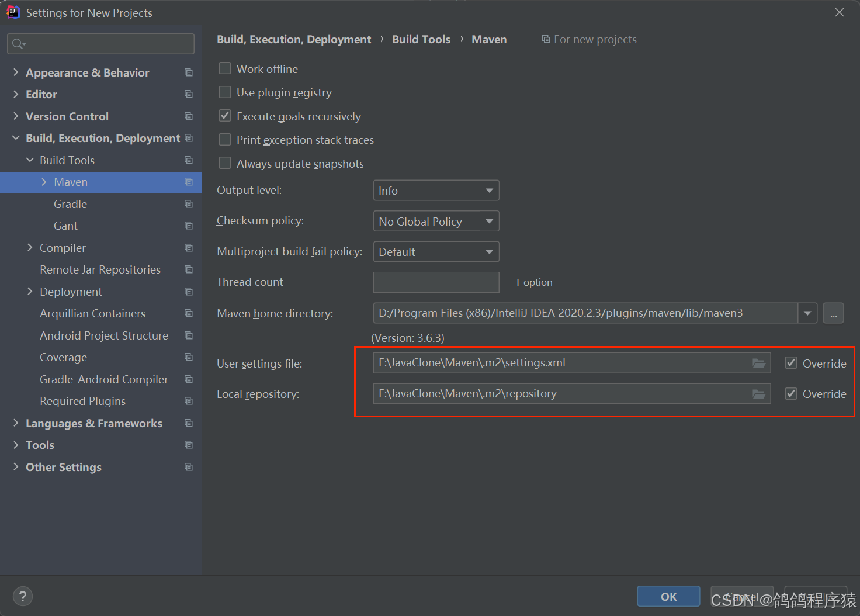Expand the Maven node arrow

coord(44,182)
